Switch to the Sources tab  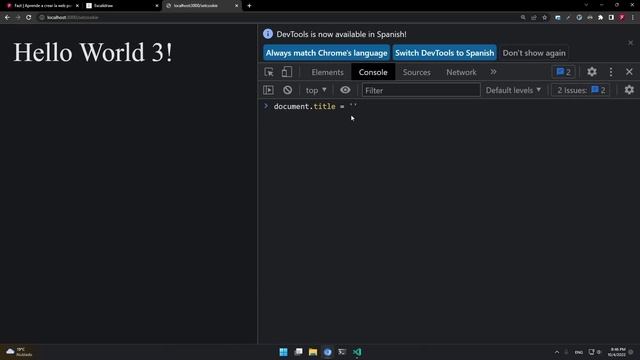click(x=416, y=72)
